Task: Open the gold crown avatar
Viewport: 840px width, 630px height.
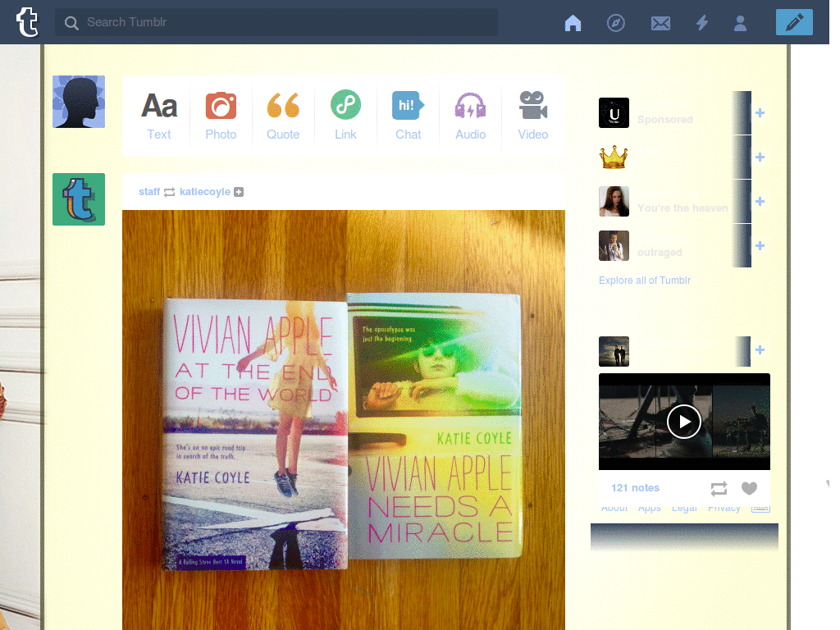Action: coord(614,157)
